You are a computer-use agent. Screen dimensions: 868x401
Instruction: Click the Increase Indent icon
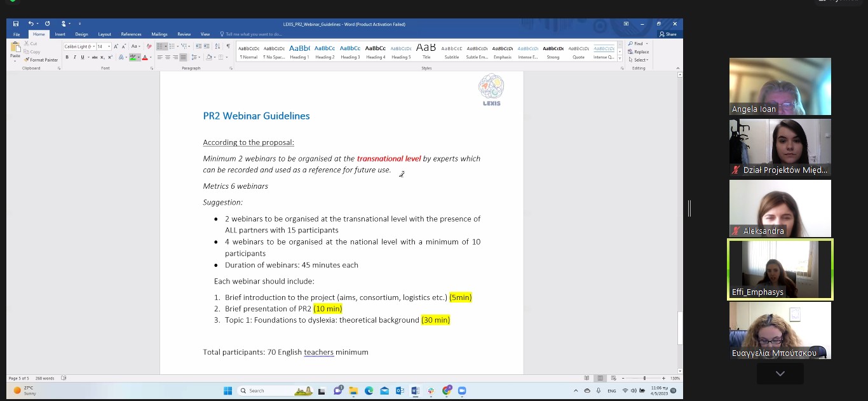[207, 46]
